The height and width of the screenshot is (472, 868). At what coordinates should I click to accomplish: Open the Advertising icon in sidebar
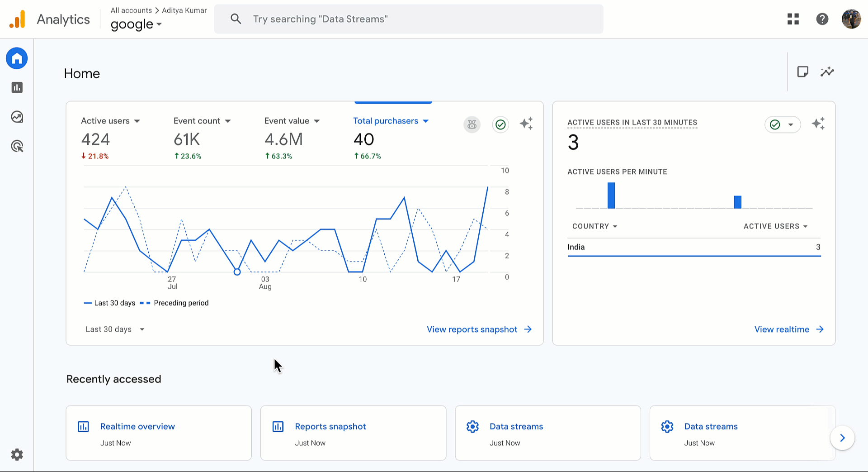pyautogui.click(x=17, y=146)
